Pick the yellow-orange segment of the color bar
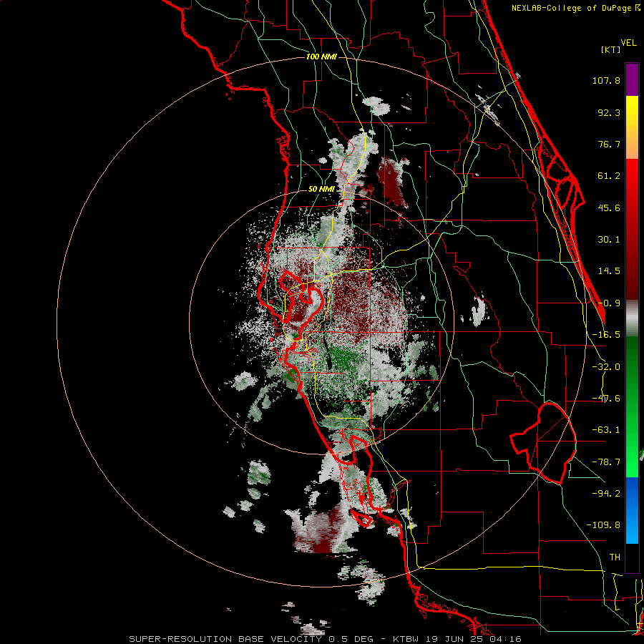 pyautogui.click(x=632, y=127)
